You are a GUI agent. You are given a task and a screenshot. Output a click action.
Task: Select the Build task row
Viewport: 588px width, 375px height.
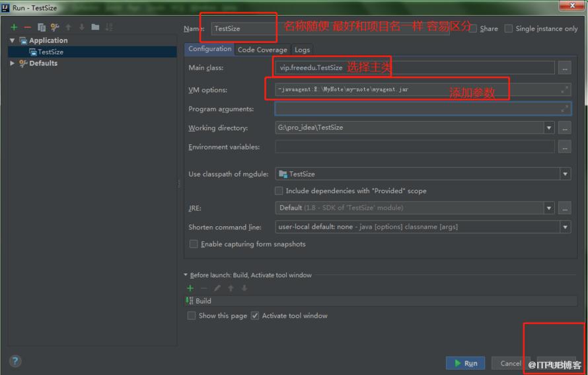(x=381, y=301)
